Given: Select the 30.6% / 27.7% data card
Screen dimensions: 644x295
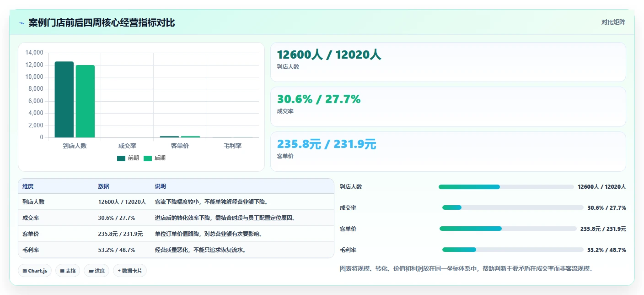Looking at the screenshot, I should coord(448,106).
